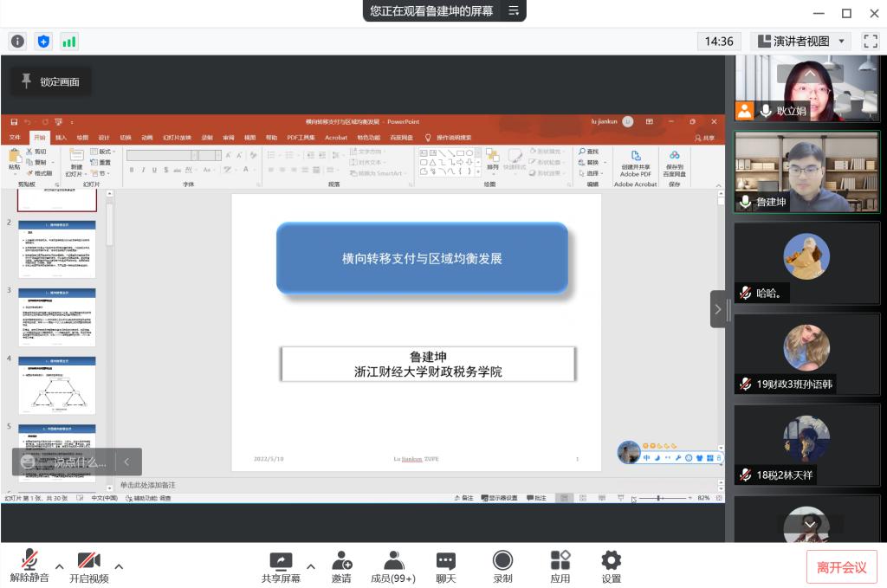Click the meeting info icon
Image resolution: width=887 pixels, height=588 pixels.
coord(17,42)
